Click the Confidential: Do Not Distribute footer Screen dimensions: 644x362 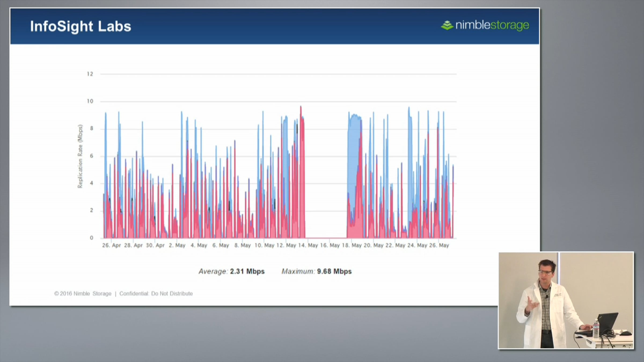[156, 294]
